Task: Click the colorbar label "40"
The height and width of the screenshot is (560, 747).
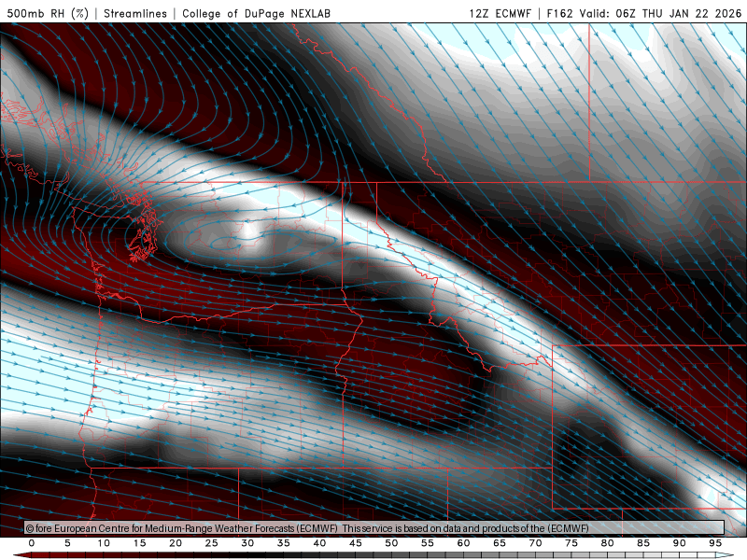Action: click(x=319, y=543)
